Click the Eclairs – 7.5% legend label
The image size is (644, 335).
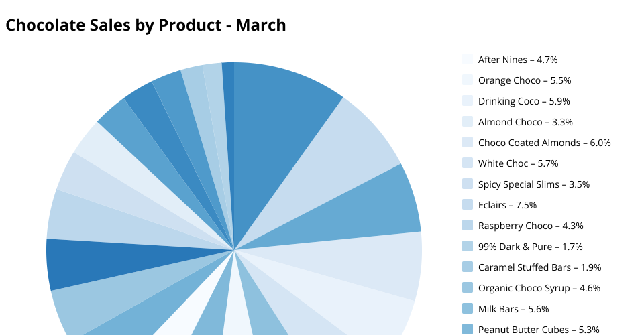click(x=507, y=205)
